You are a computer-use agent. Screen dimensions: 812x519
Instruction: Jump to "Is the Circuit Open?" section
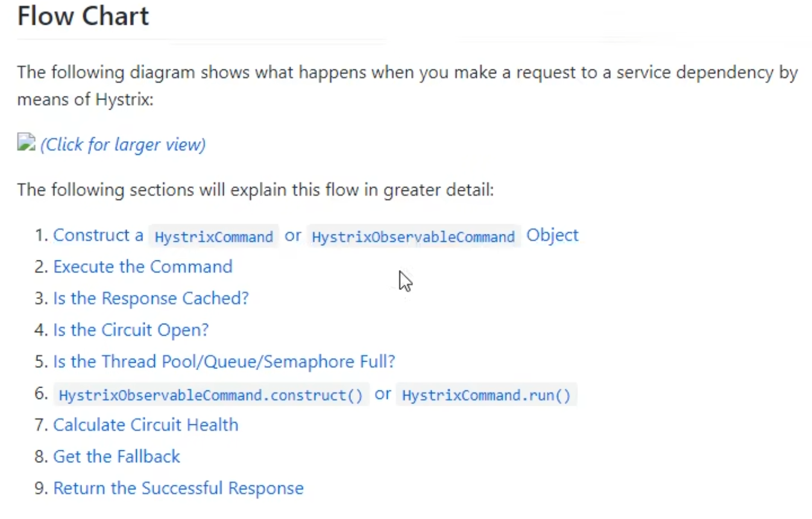point(131,330)
